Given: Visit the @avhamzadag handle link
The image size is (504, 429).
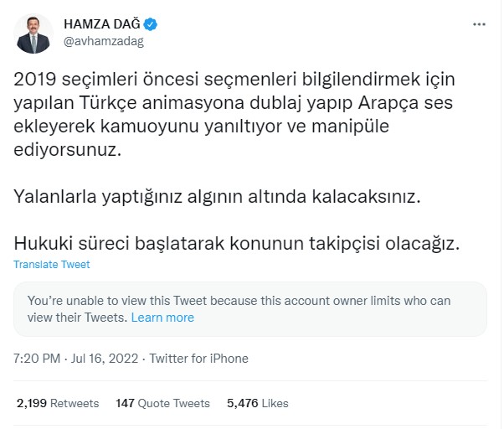Looking at the screenshot, I should point(102,40).
